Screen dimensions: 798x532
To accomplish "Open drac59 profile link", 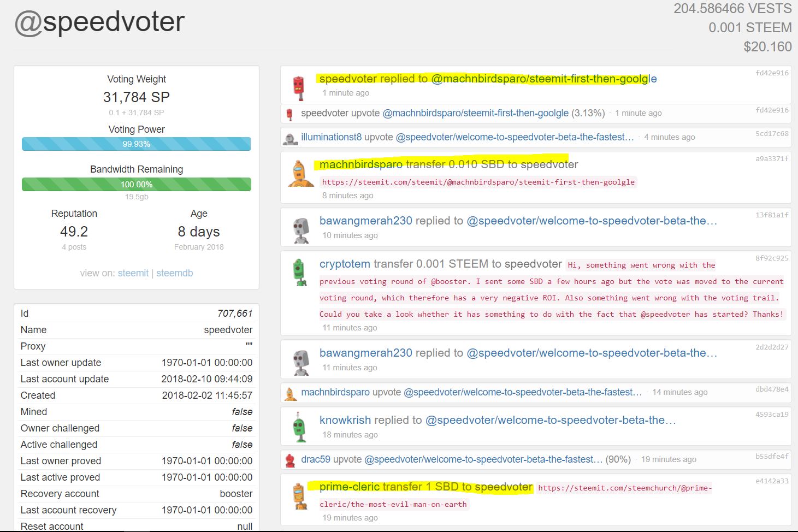I will click(316, 459).
